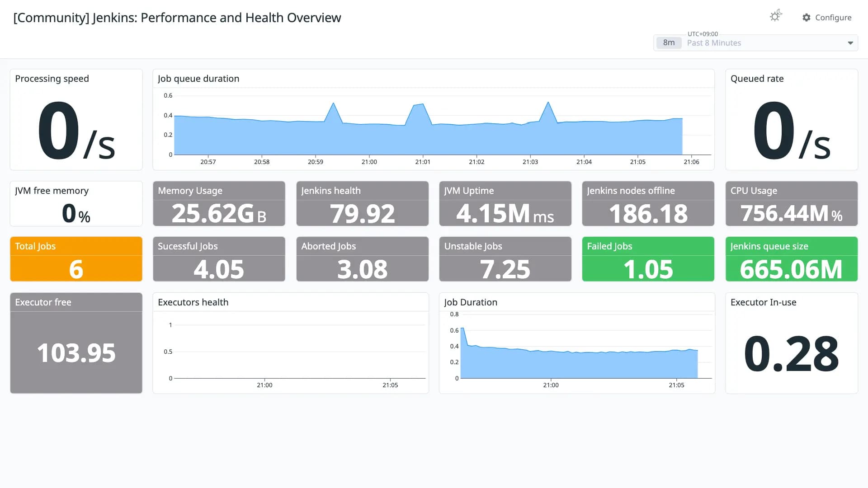Click the Jenkins nodes offline 186.18 tile
The width and height of the screenshot is (868, 488).
tap(648, 204)
